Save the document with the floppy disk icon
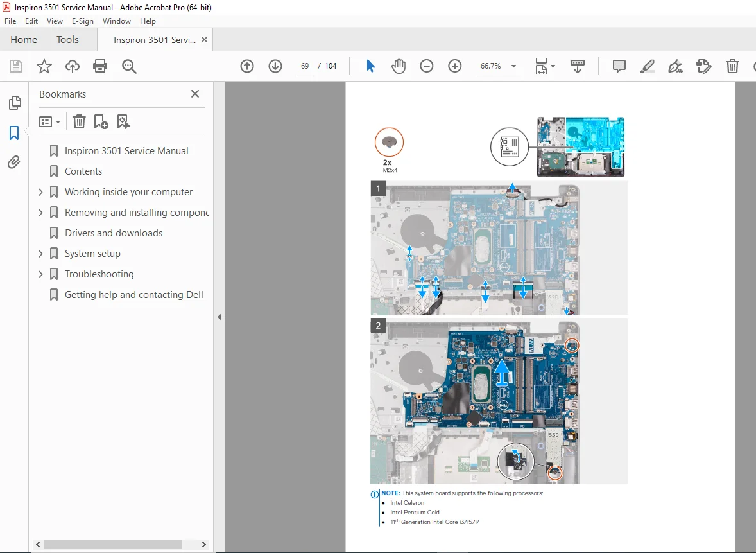756x553 pixels. click(x=16, y=66)
